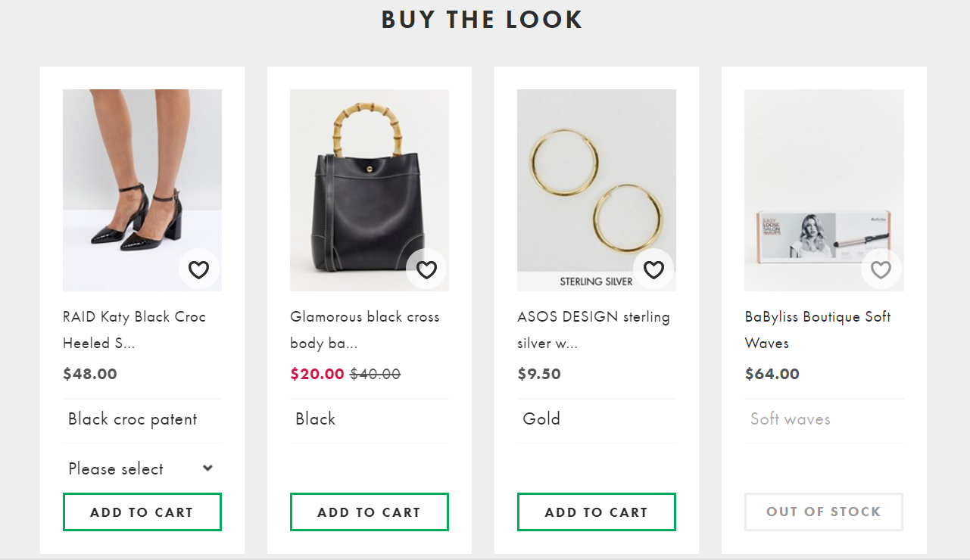The height and width of the screenshot is (560, 970).
Task: Click the Out of Stock button
Action: tap(823, 512)
